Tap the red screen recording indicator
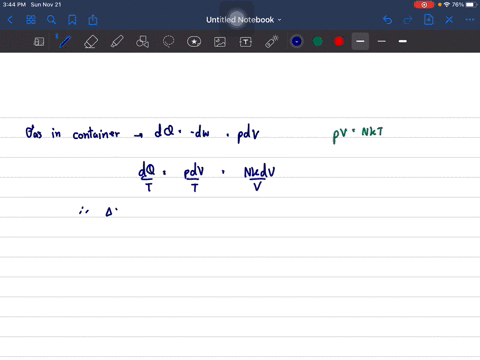480x360 pixels. [x=424, y=5]
